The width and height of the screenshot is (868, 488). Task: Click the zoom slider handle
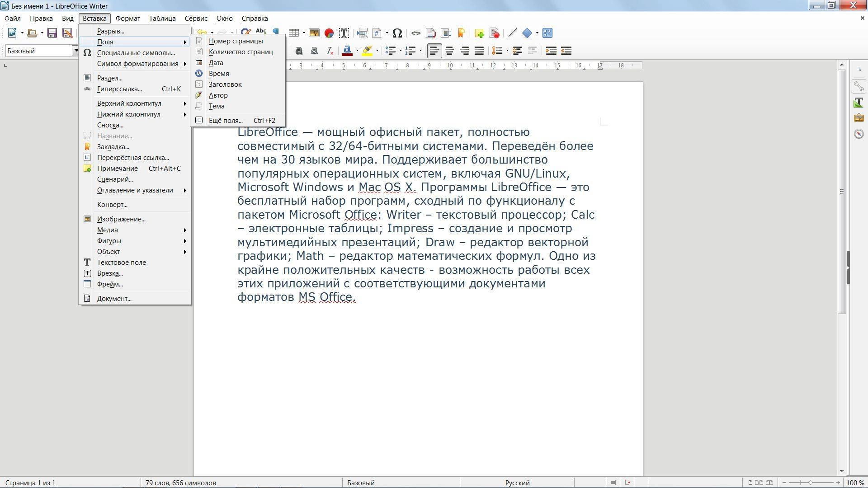811,483
